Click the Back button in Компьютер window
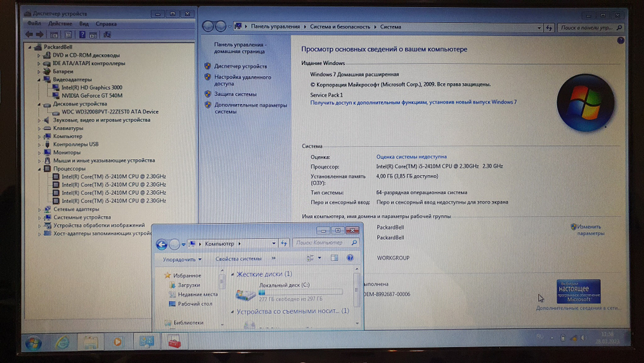This screenshot has width=644, height=363. (x=162, y=244)
